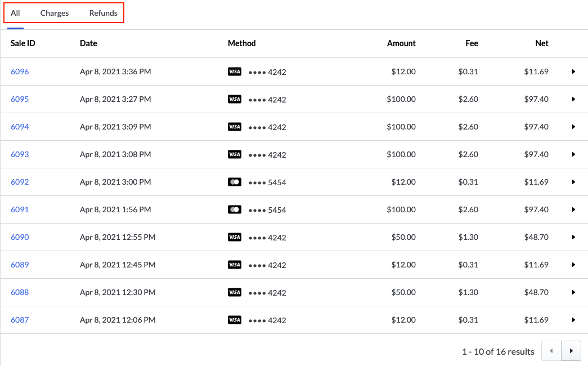Go to previous page of results
This screenshot has height=366, width=588.
click(551, 351)
